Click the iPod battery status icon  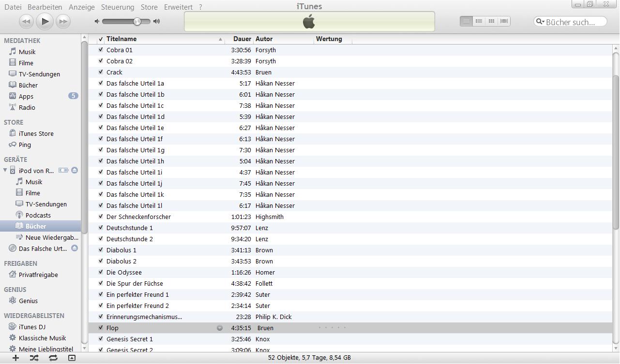coord(63,170)
